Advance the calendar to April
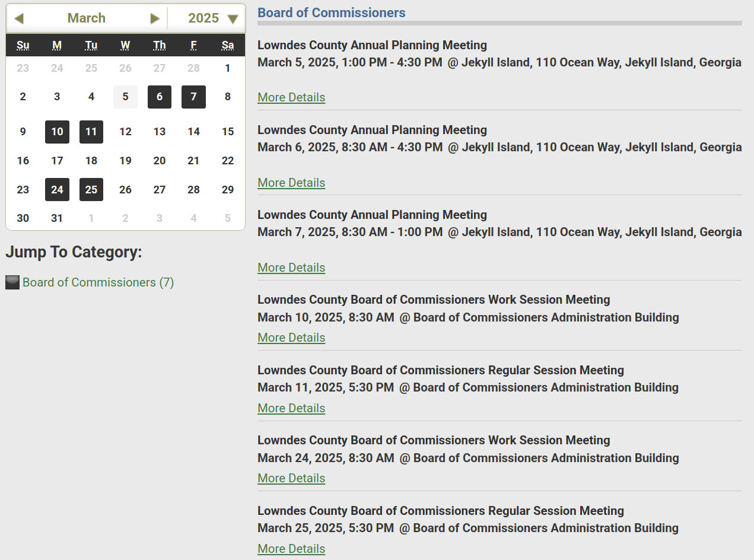 pos(155,18)
